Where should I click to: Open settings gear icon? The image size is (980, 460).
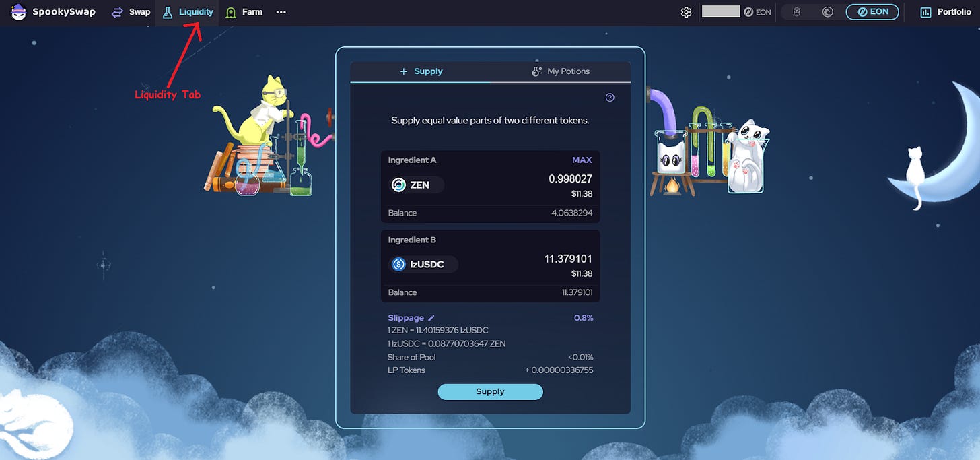pyautogui.click(x=686, y=12)
